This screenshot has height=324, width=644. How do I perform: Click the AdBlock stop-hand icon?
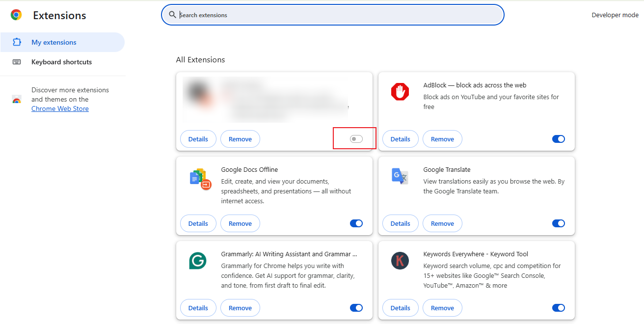pos(400,91)
